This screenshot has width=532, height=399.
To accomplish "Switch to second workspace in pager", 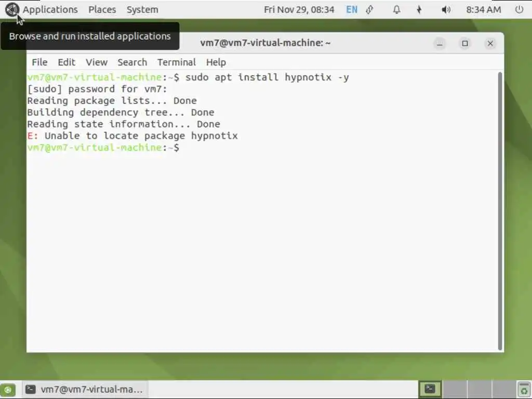I will point(455,389).
